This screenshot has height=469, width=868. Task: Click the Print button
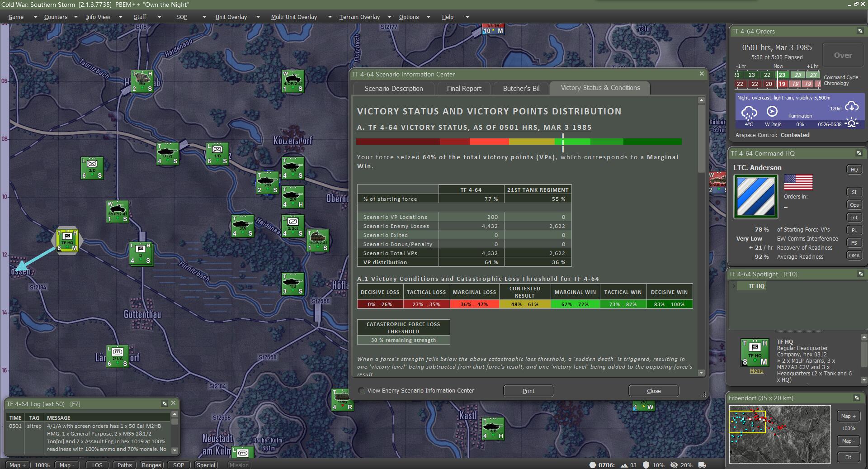528,391
